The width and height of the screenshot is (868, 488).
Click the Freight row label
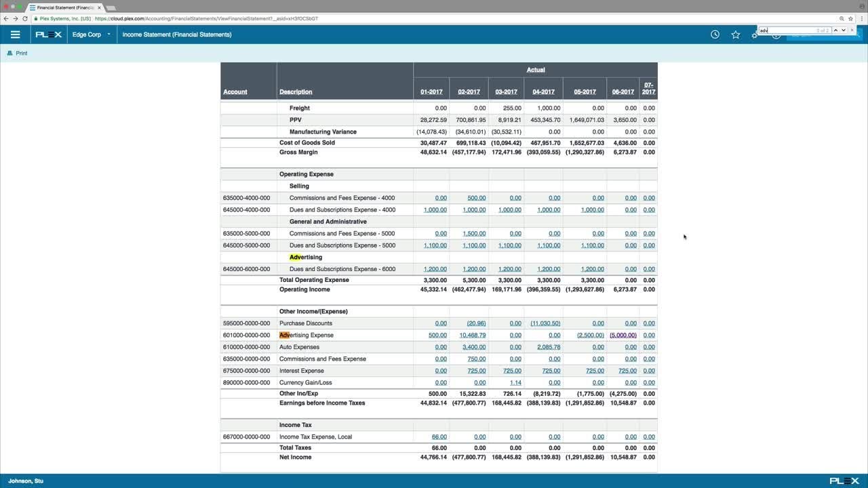point(300,108)
